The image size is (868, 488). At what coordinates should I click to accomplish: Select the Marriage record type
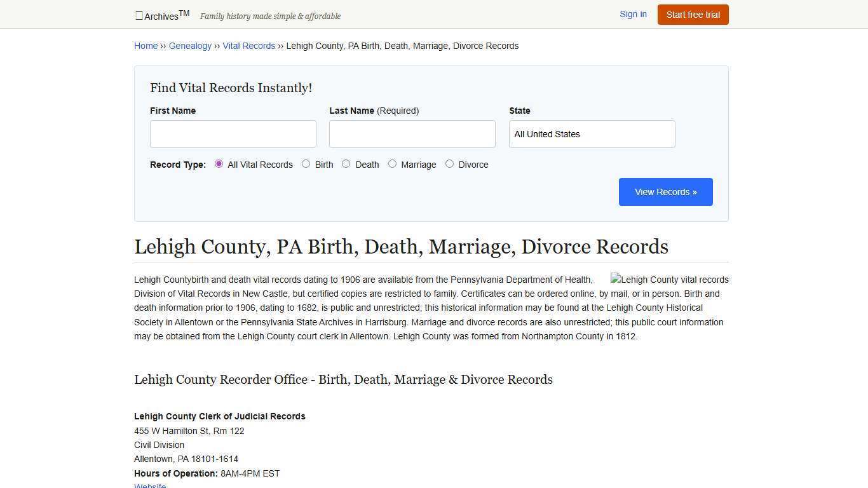[393, 164]
